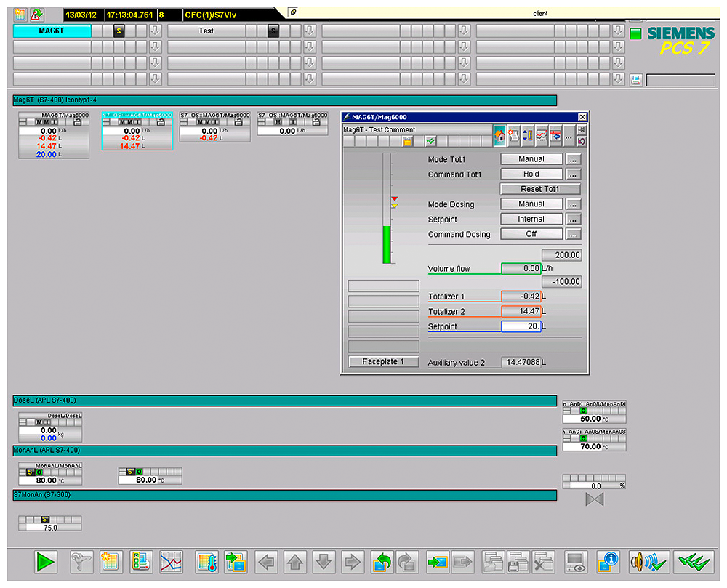Viewport: 727px width, 588px height.
Task: Expand options next to Mode Tot1
Action: tap(574, 159)
